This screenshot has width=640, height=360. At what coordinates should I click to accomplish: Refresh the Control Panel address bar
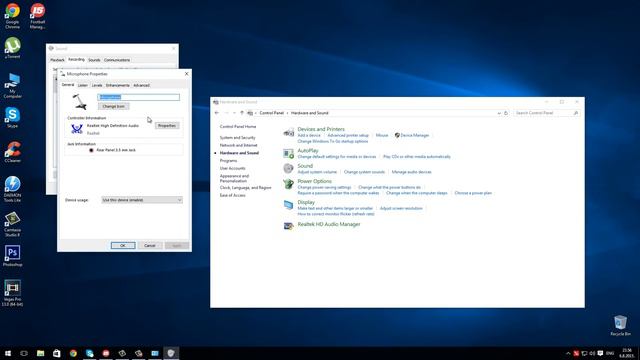(506, 113)
